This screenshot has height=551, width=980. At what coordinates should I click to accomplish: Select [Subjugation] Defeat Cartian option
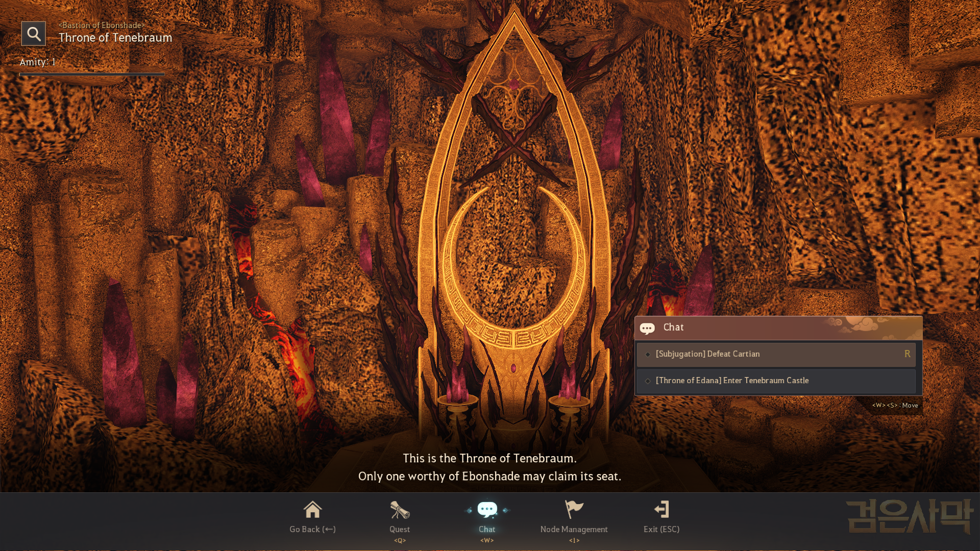[x=776, y=354]
